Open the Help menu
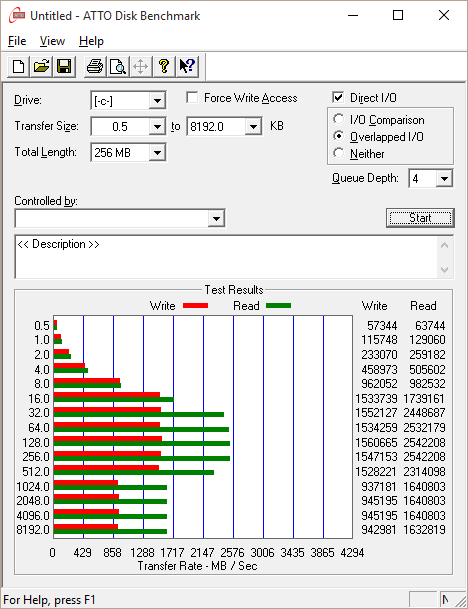The height and width of the screenshot is (609, 468). 91,41
